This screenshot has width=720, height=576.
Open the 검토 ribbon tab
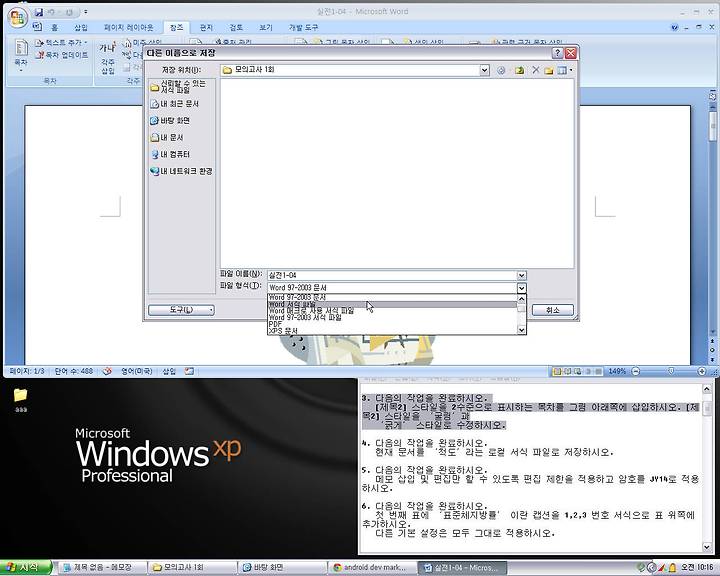coord(236,28)
